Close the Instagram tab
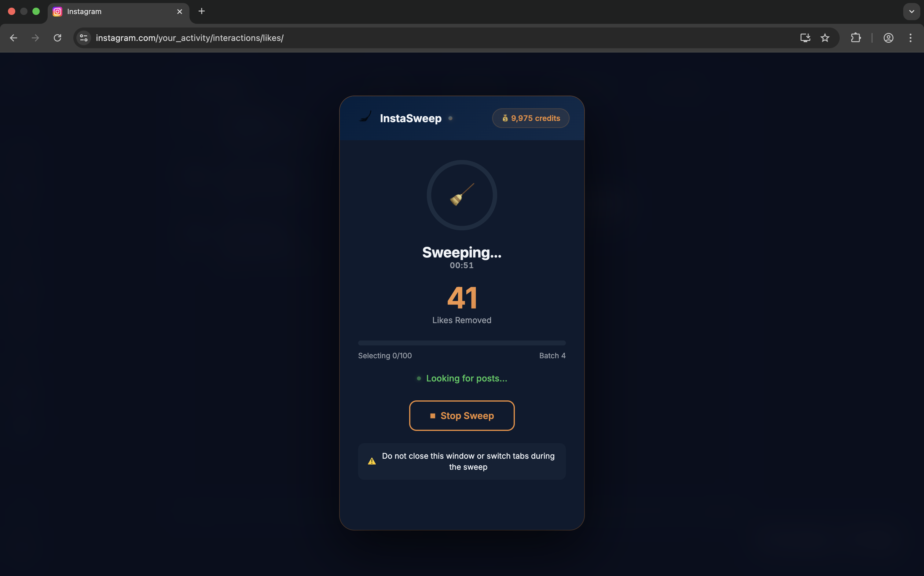This screenshot has height=576, width=924. click(179, 11)
